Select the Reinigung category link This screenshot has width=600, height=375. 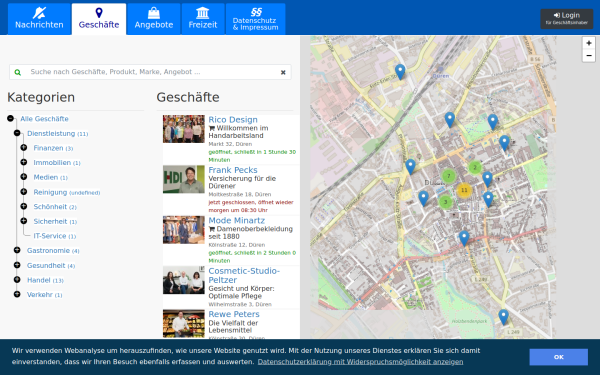pos(67,192)
